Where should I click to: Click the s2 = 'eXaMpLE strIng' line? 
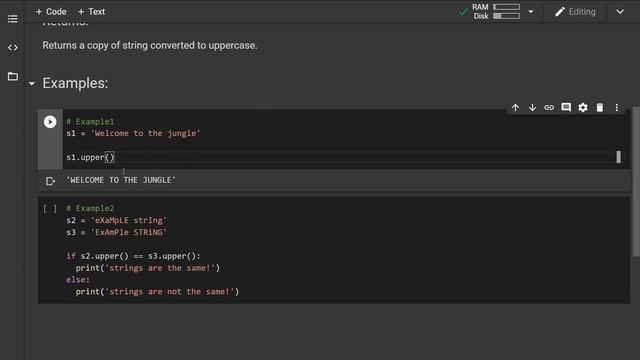click(116, 220)
